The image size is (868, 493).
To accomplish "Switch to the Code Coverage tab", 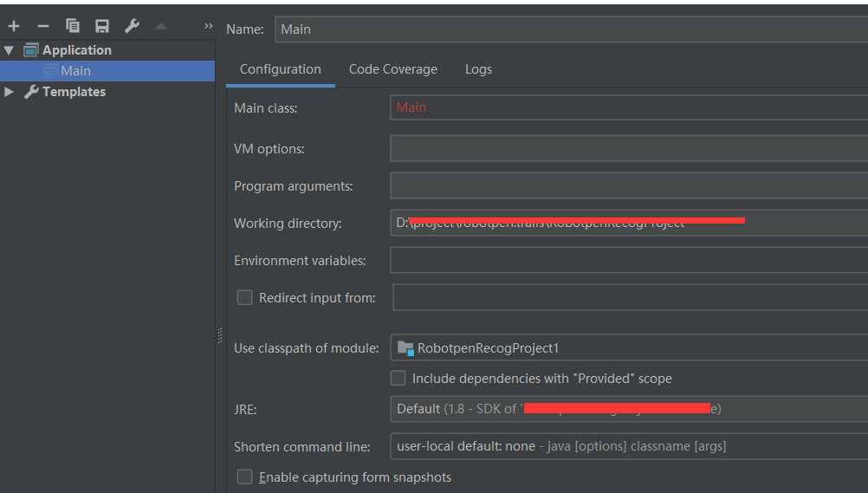I will coord(392,69).
